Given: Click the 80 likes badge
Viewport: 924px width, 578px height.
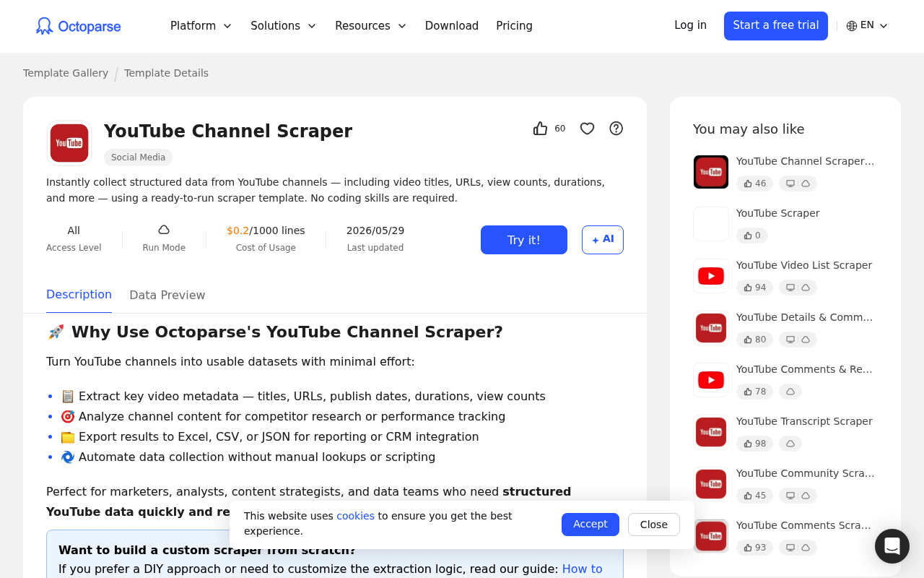Looking at the screenshot, I should click(x=754, y=340).
